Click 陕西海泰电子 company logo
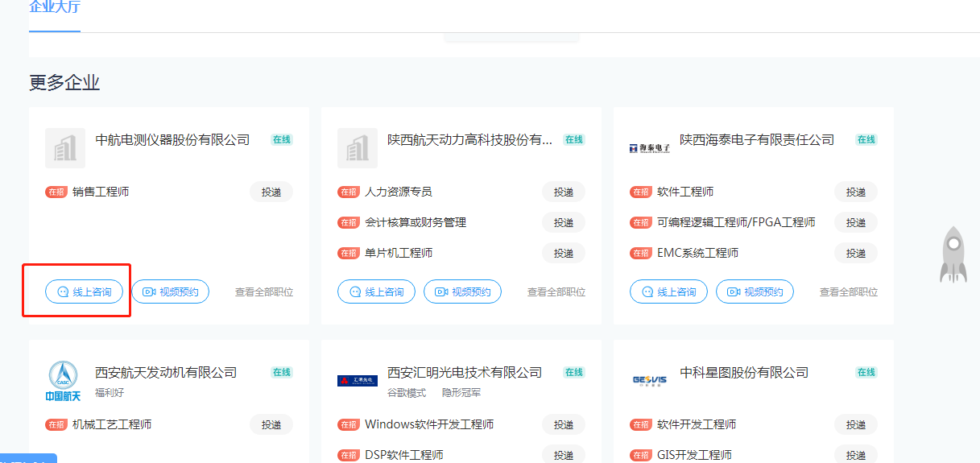980x463 pixels. point(649,148)
